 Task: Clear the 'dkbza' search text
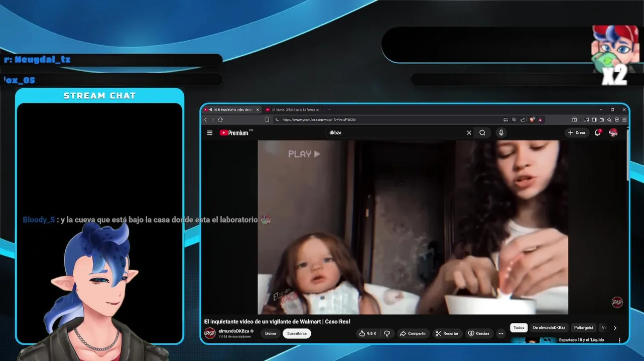coord(469,133)
